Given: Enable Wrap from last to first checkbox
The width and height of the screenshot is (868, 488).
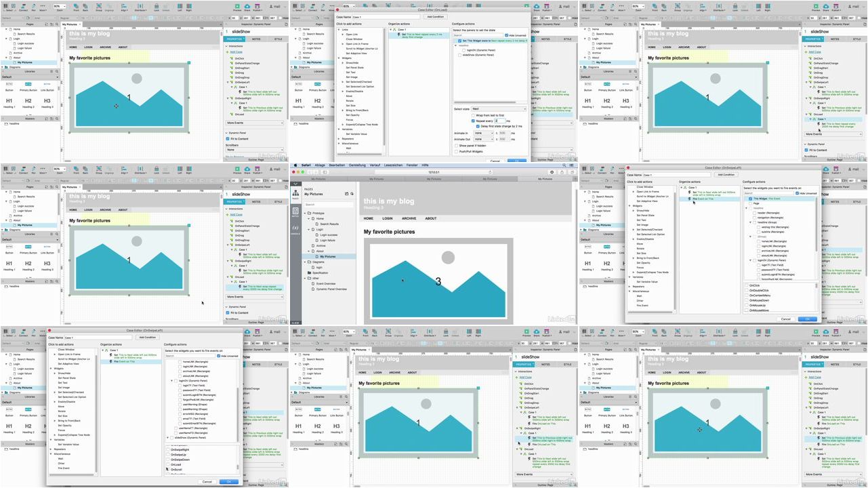Looking at the screenshot, I should tap(473, 115).
